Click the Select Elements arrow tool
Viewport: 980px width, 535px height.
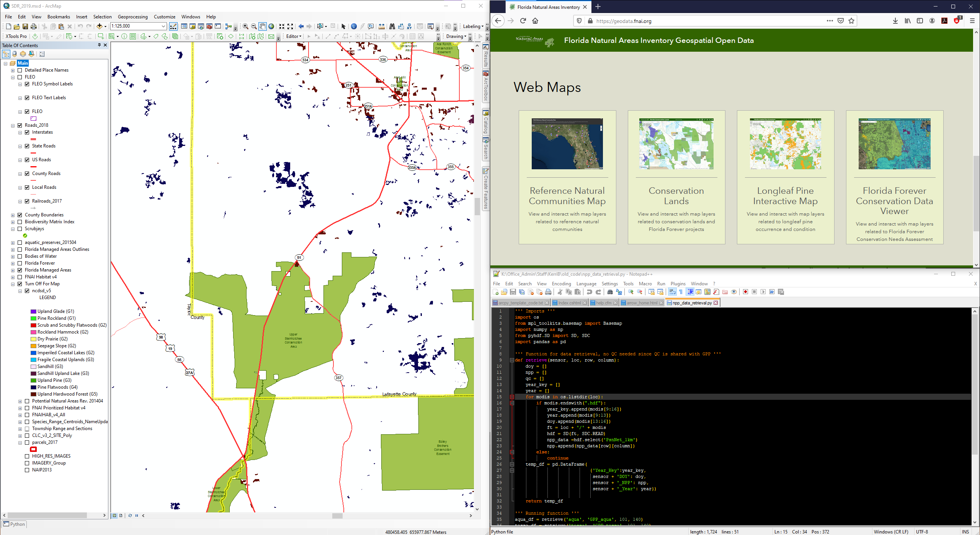pos(343,26)
